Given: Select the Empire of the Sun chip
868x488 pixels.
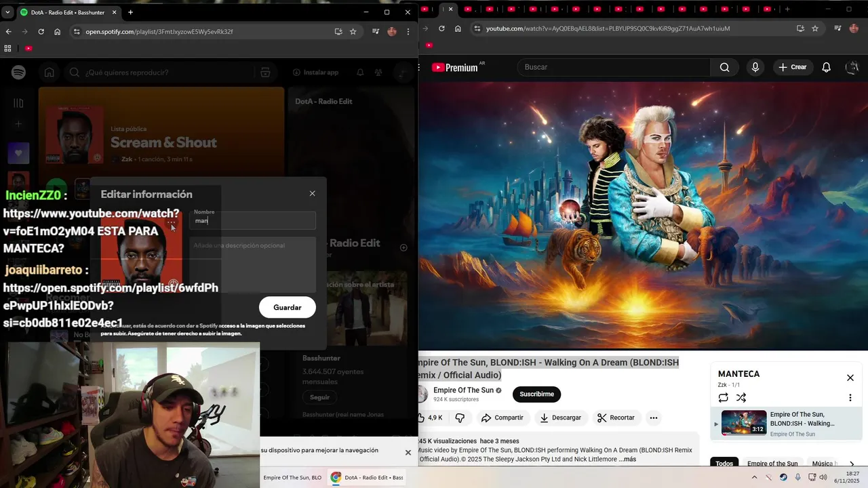Looking at the screenshot, I should coord(772,464).
